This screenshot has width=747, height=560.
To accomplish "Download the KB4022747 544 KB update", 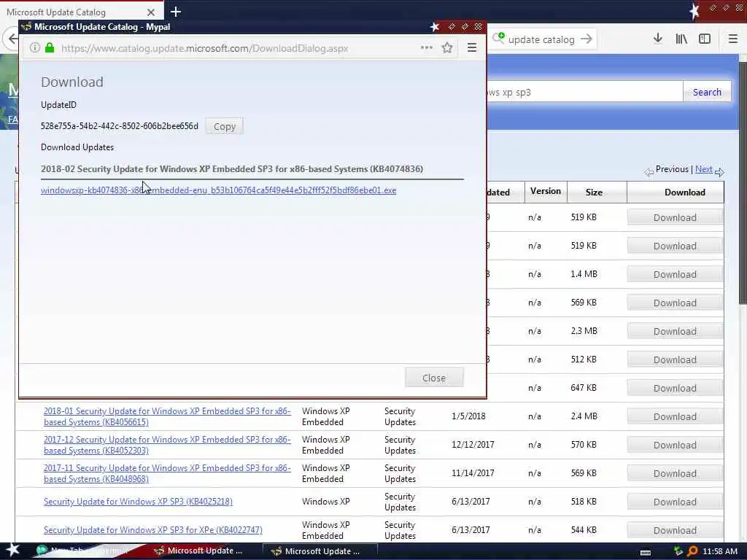I will (x=675, y=530).
